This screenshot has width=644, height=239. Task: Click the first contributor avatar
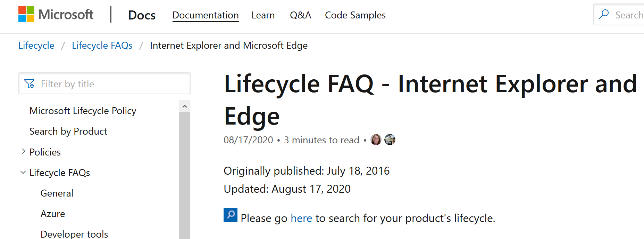pos(376,140)
